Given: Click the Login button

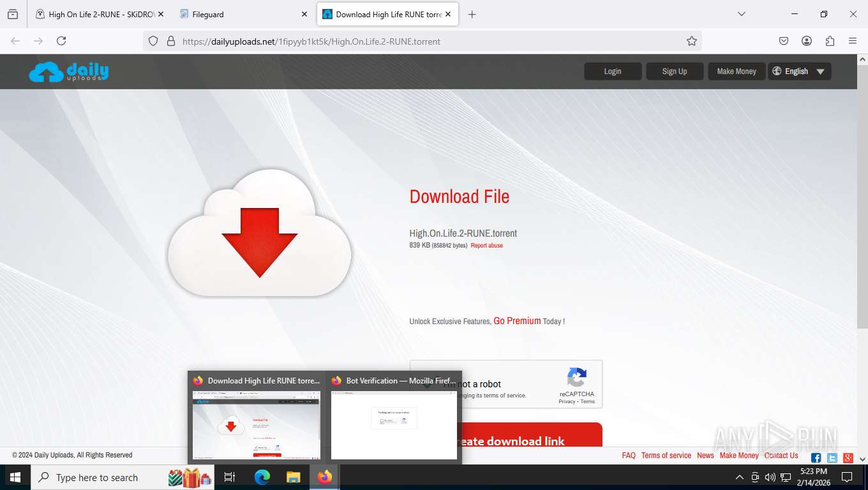Looking at the screenshot, I should (613, 71).
